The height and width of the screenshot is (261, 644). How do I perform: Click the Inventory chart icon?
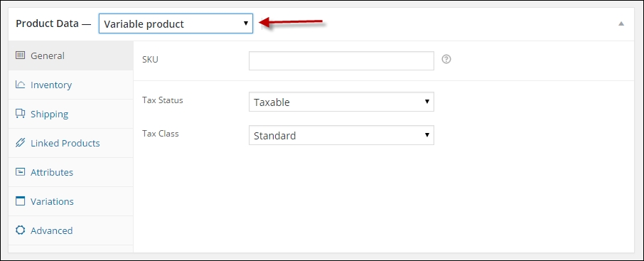(20, 84)
